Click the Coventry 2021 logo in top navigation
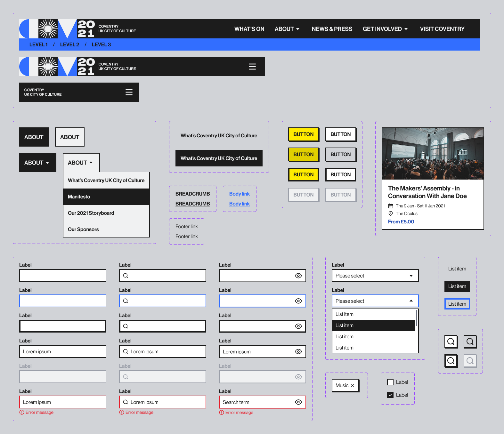Image resolution: width=504 pixels, height=434 pixels. point(57,29)
